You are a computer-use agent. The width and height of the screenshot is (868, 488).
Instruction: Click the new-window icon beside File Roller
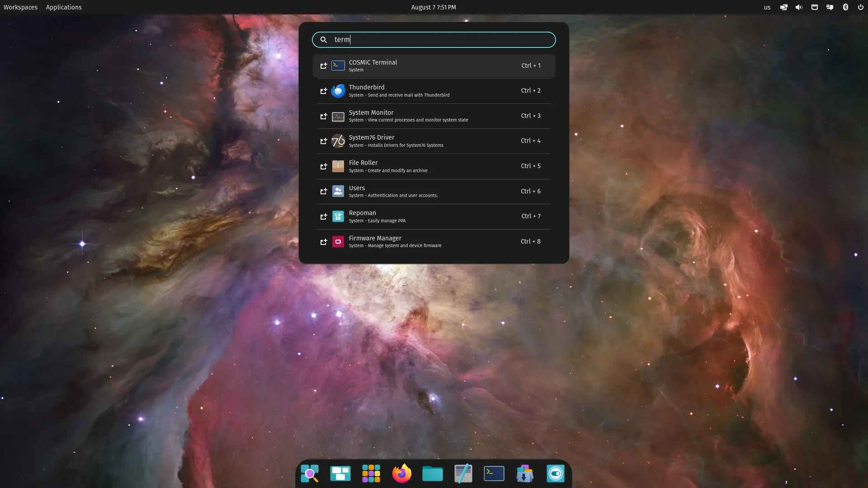point(324,166)
